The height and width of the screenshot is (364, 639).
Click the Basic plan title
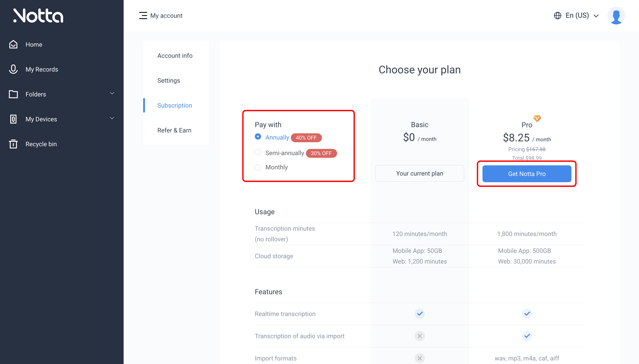click(420, 124)
